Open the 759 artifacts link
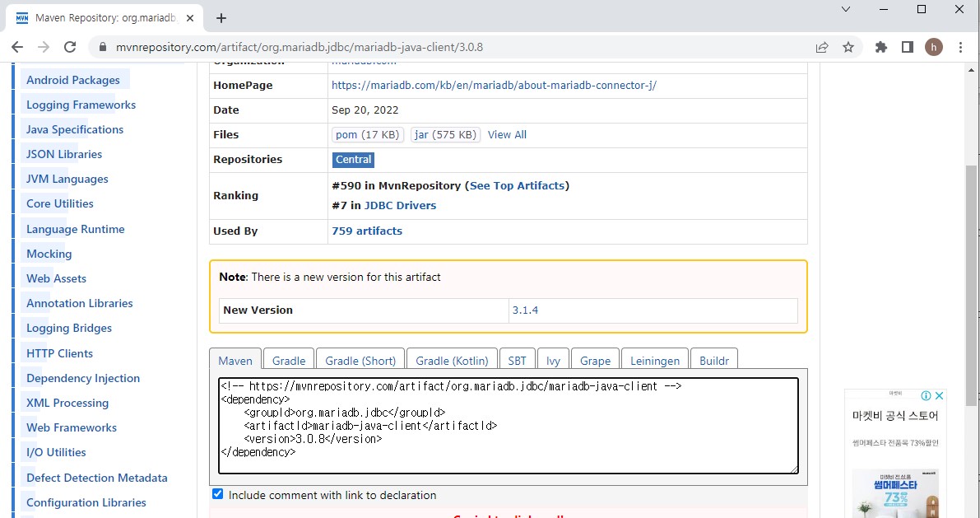The height and width of the screenshot is (518, 980). coord(367,231)
